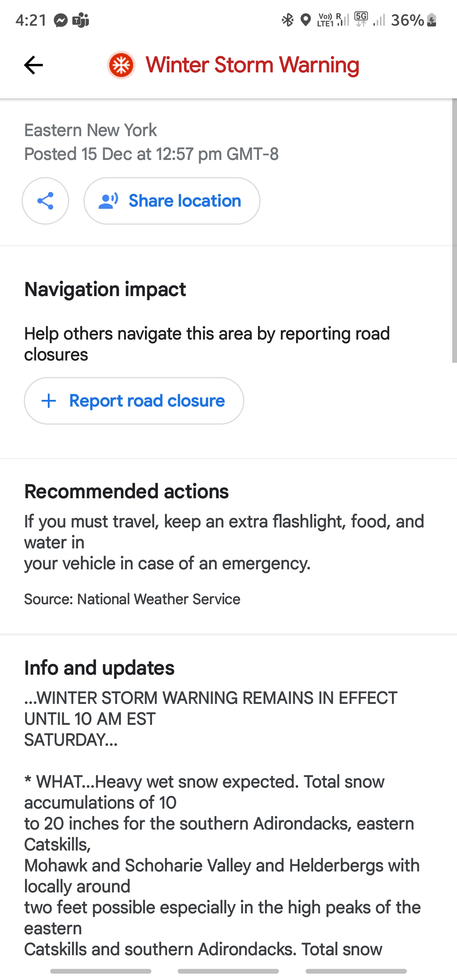Click the vertical scrollbar on right edge
The width and height of the screenshot is (457, 980).
(x=454, y=230)
